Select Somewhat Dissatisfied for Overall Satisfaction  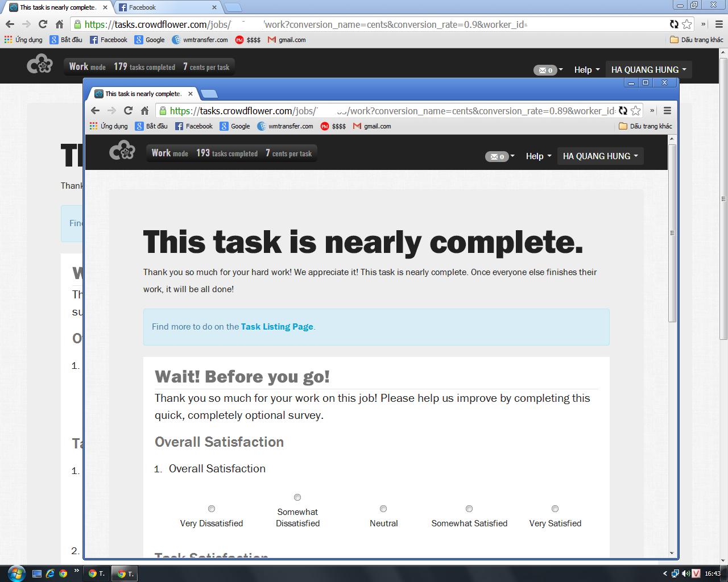pos(297,497)
